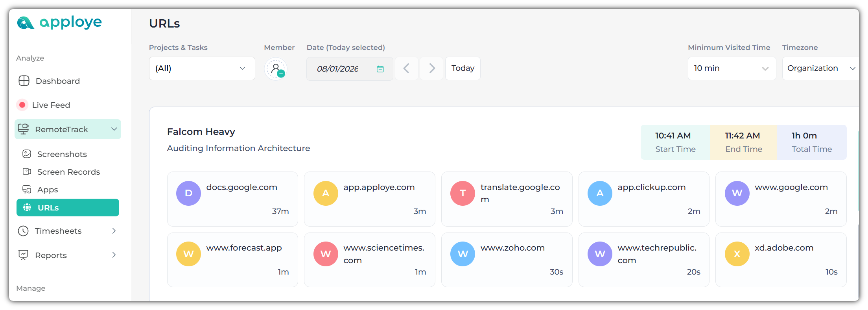
Task: Open the Dashboard page
Action: (57, 81)
